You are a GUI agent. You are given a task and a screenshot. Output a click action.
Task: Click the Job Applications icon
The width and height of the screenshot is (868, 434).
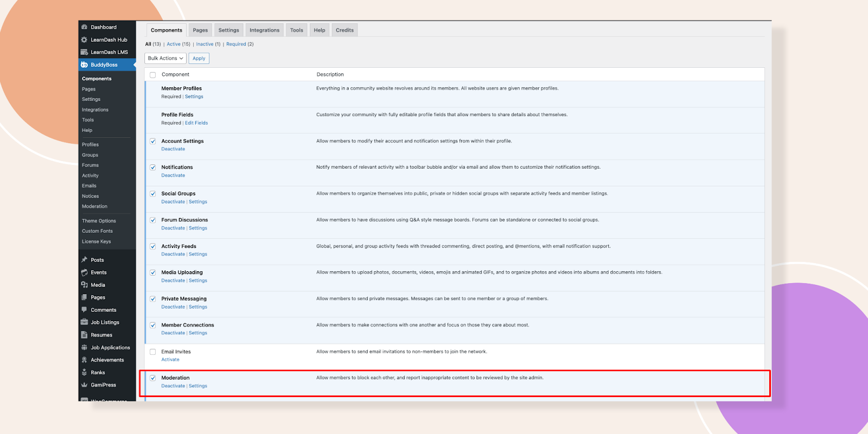84,347
